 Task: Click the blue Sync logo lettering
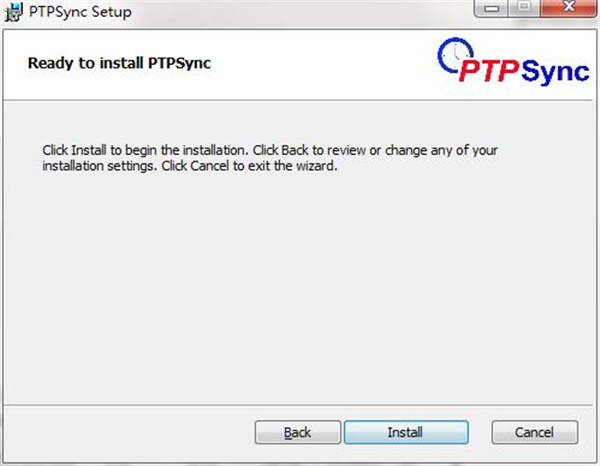coord(555,72)
